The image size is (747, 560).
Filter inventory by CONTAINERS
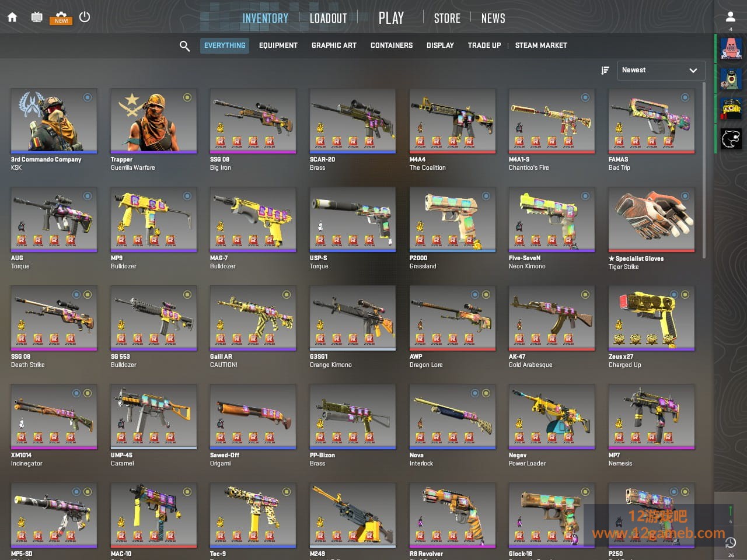[x=392, y=45]
